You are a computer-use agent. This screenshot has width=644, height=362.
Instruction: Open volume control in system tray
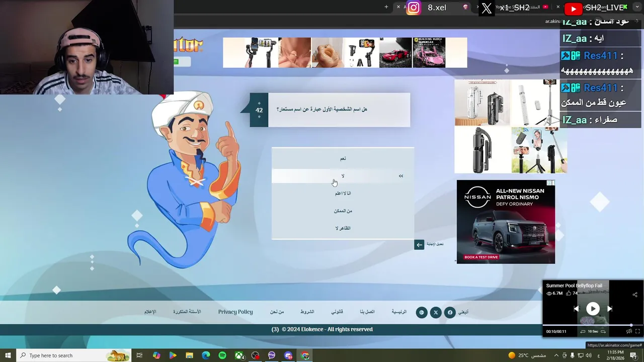(589, 355)
